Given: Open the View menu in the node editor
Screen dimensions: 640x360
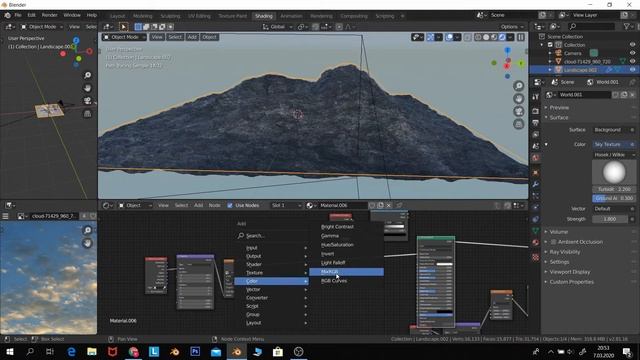Looking at the screenshot, I should [x=163, y=206].
